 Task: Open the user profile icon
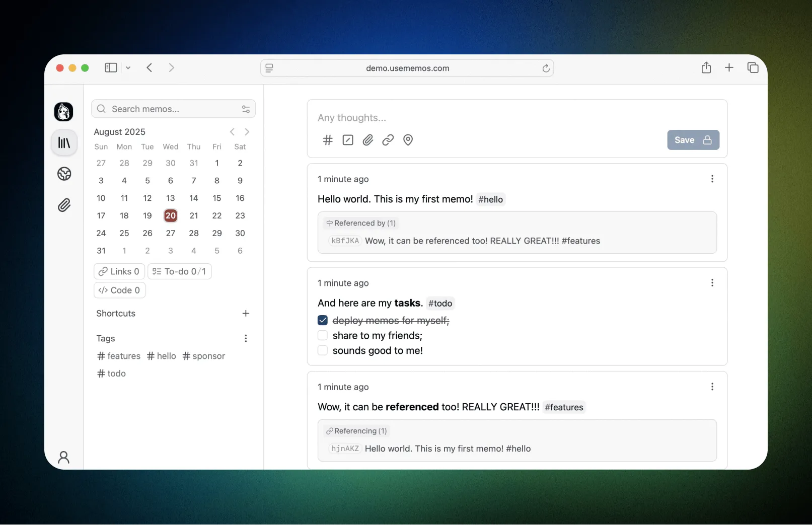click(63, 457)
